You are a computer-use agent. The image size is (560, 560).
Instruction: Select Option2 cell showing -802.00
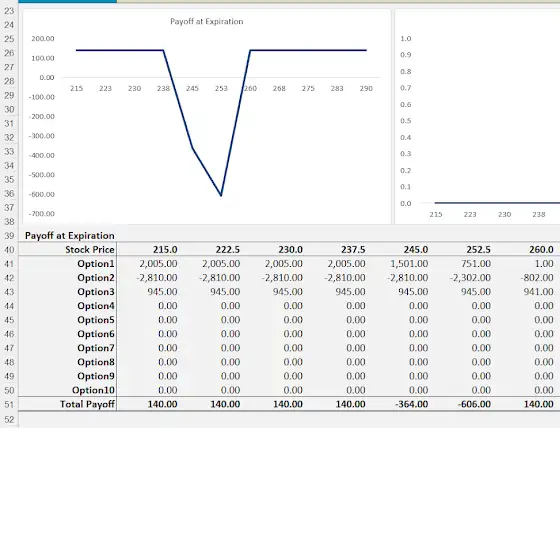pyautogui.click(x=537, y=278)
